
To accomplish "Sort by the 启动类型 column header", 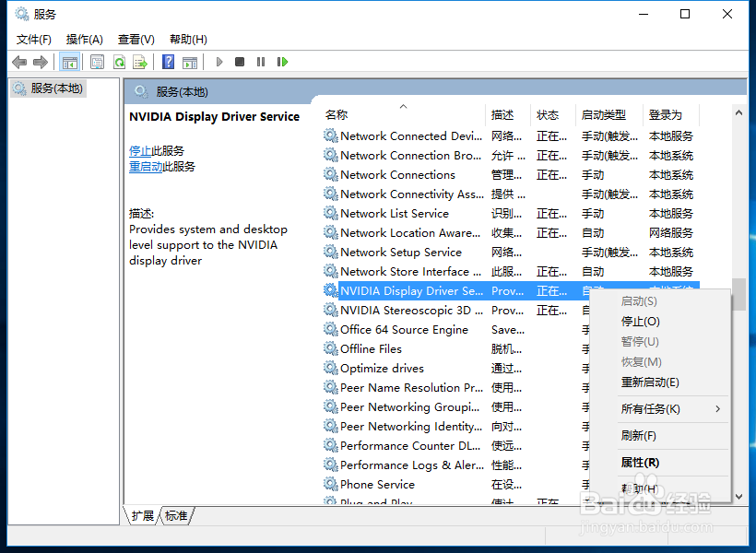I will coord(608,114).
